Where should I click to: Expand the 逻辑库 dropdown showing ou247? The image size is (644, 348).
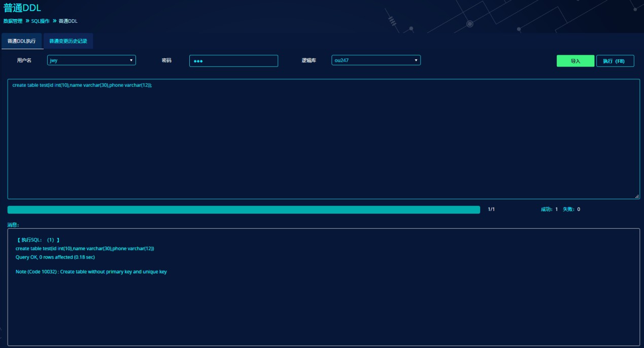coord(376,60)
